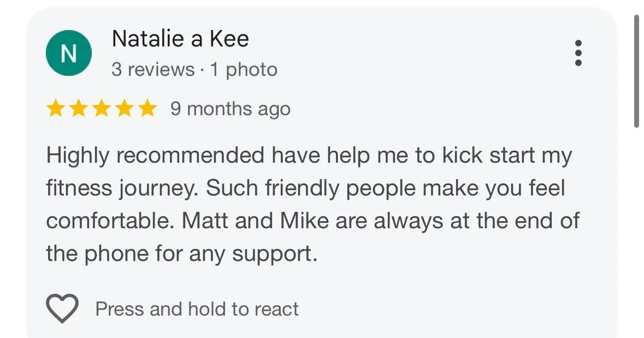Click review's last line "the phone for any support"
The height and width of the screenshot is (338, 644).
[x=181, y=254]
